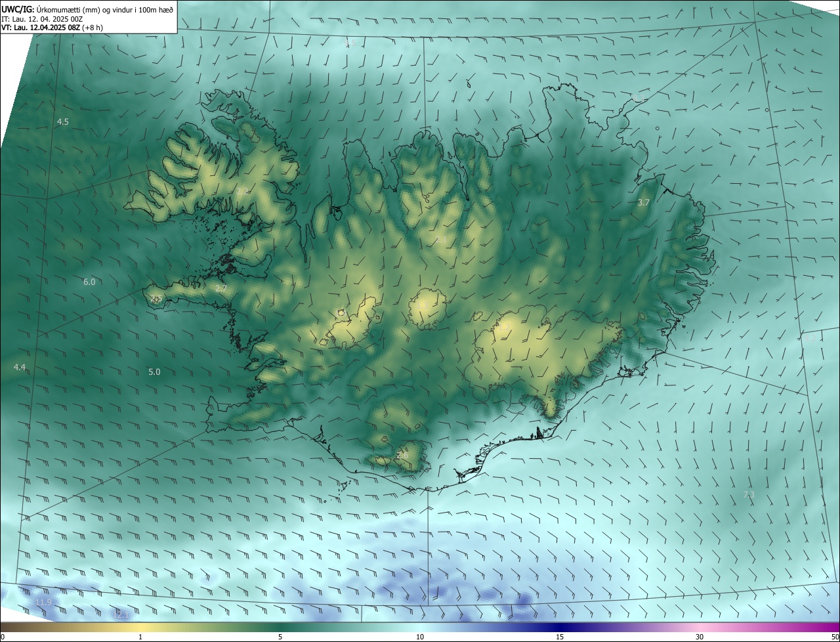Viewport: 840px width, 642px height.
Task: Click the initial time line 'IT: Lau. 12. 04. 2025 00Z'
Action: click(x=42, y=19)
